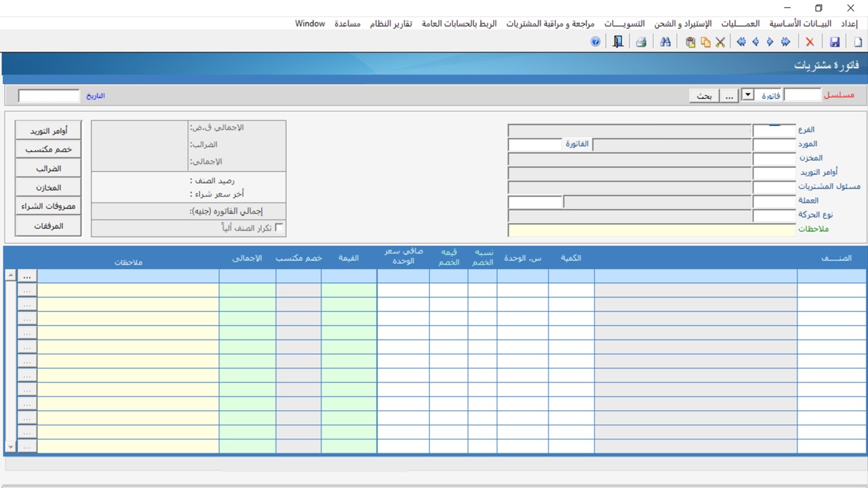The height and width of the screenshot is (488, 868).
Task: Click the paste clipboard icon
Action: 690,42
